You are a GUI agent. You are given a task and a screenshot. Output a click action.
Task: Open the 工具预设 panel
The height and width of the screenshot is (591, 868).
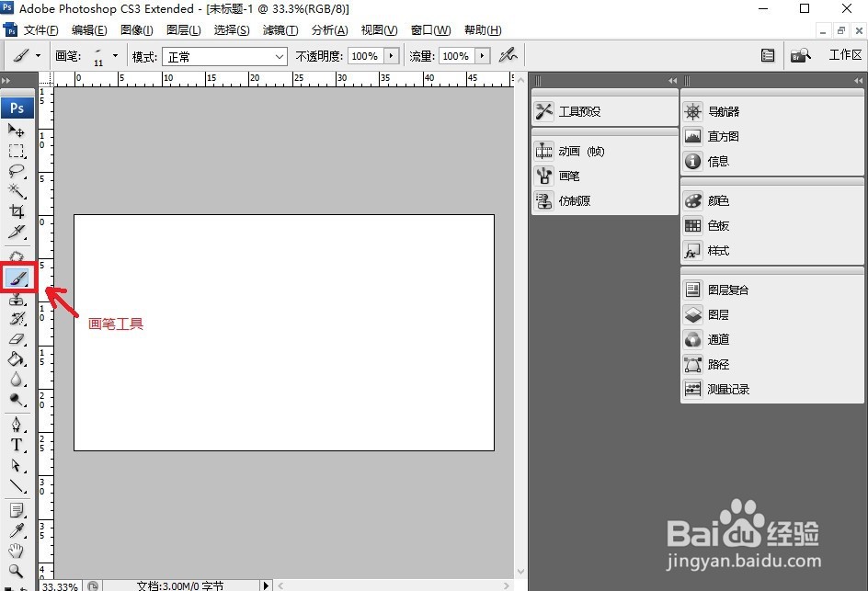[604, 111]
